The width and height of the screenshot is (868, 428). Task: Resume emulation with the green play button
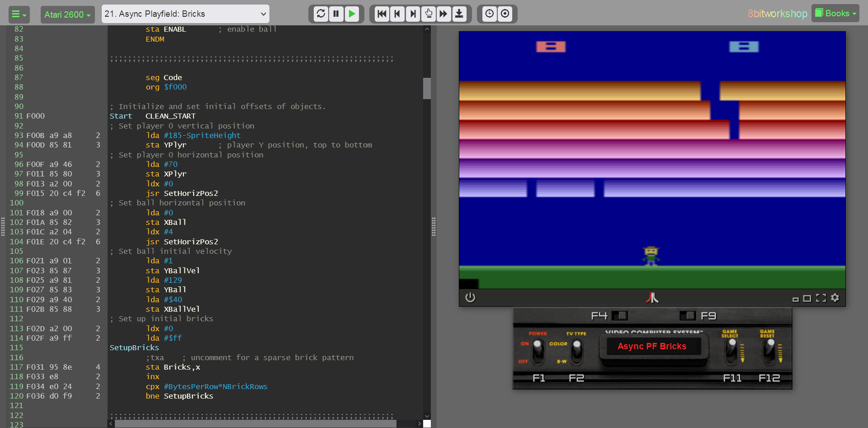tap(352, 14)
